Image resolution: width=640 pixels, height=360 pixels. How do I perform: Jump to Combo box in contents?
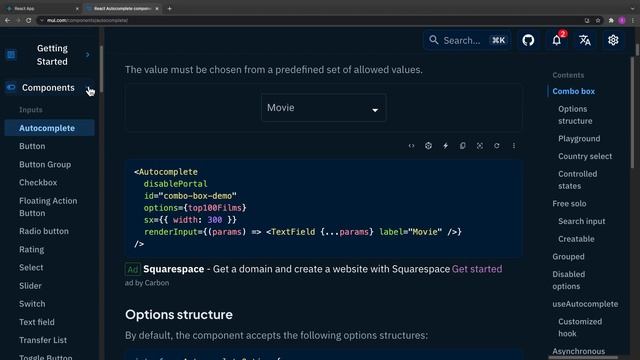pos(573,91)
